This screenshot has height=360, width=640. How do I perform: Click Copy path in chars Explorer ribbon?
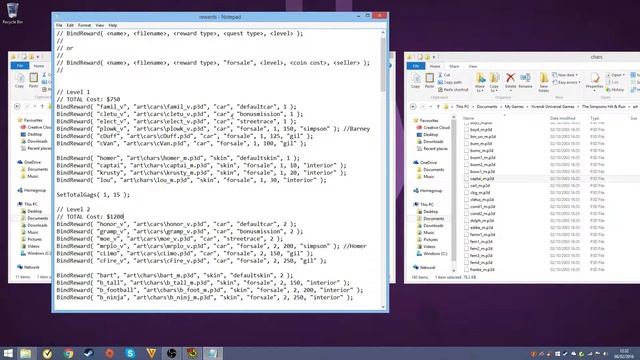tap(450, 82)
